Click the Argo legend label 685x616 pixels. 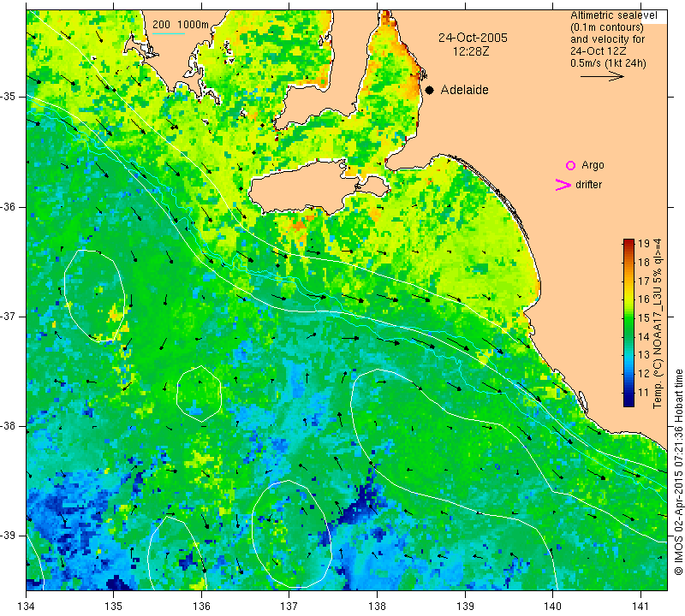tap(593, 165)
